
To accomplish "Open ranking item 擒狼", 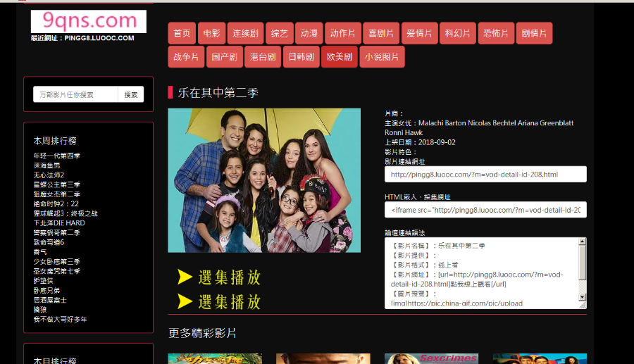I will [x=40, y=310].
